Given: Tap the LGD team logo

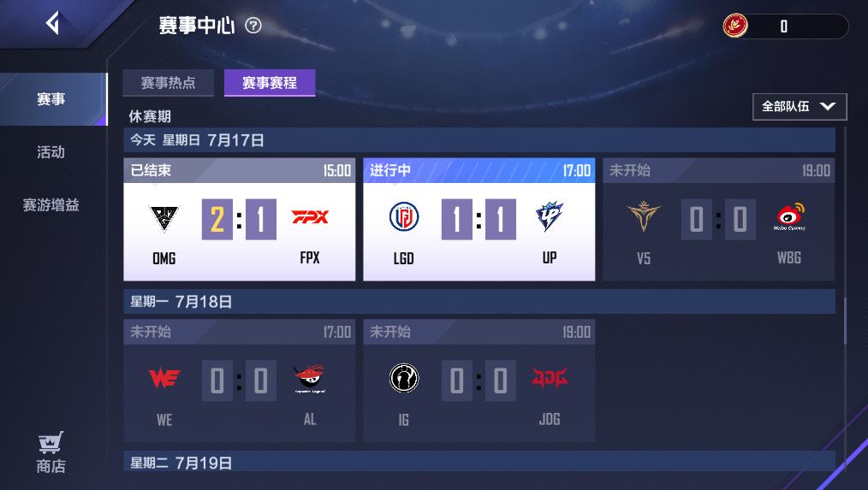Looking at the screenshot, I should 403,217.
